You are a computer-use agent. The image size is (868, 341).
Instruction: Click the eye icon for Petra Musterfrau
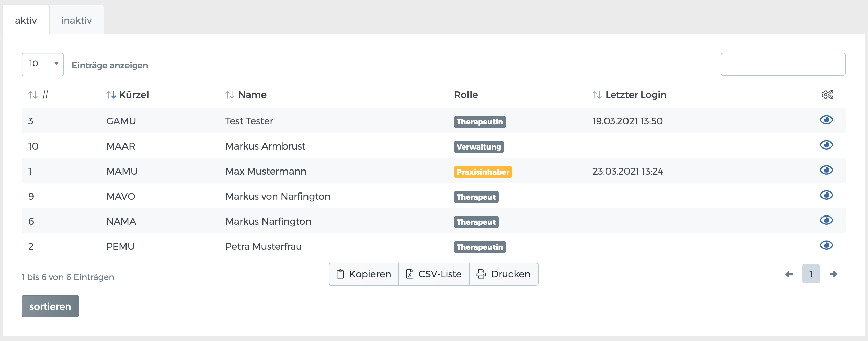(826, 245)
